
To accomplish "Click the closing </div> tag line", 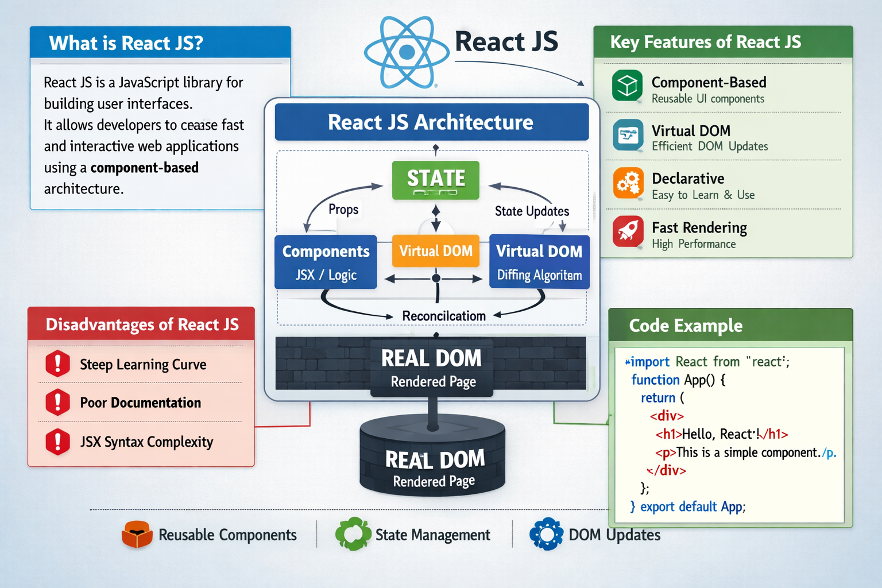I will (x=666, y=470).
